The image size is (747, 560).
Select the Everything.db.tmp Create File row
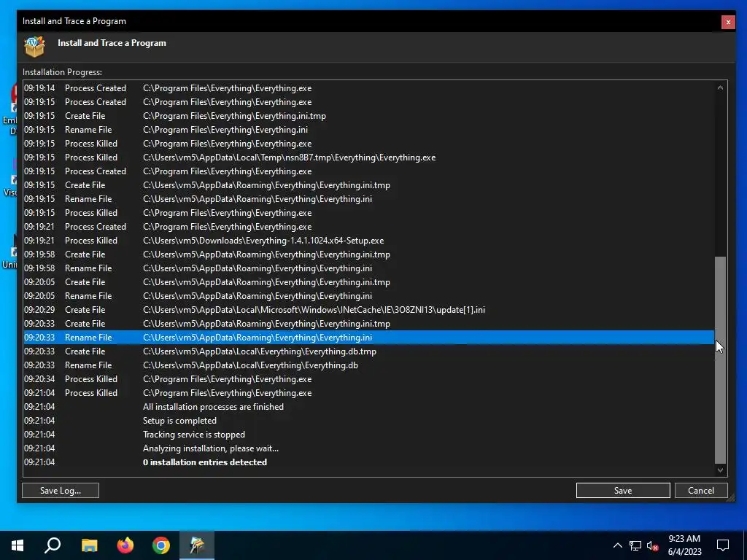click(x=368, y=351)
